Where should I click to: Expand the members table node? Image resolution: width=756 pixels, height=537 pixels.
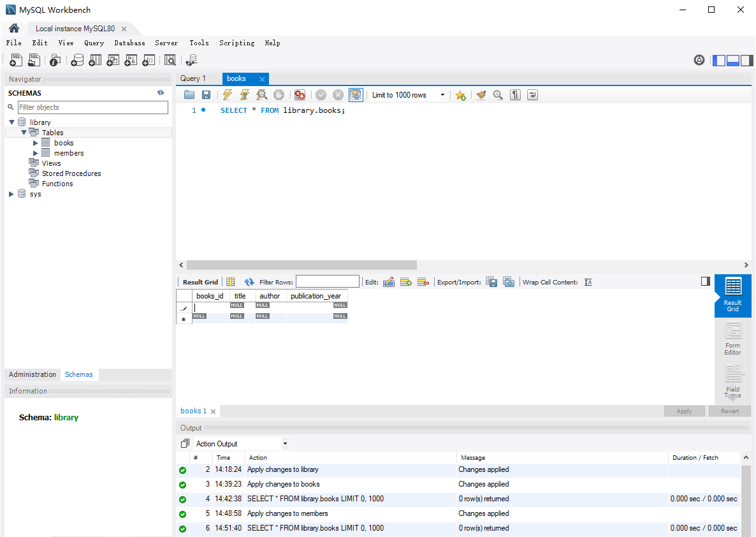pos(35,153)
